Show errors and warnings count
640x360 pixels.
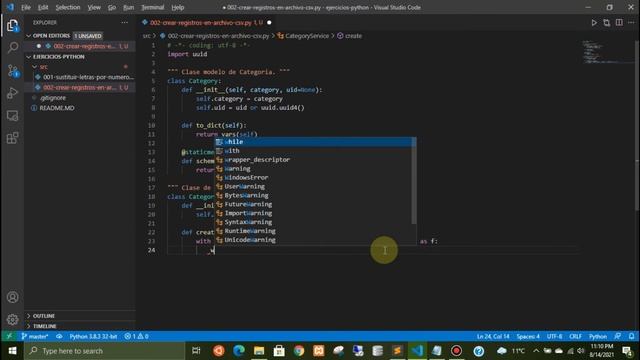click(136, 336)
